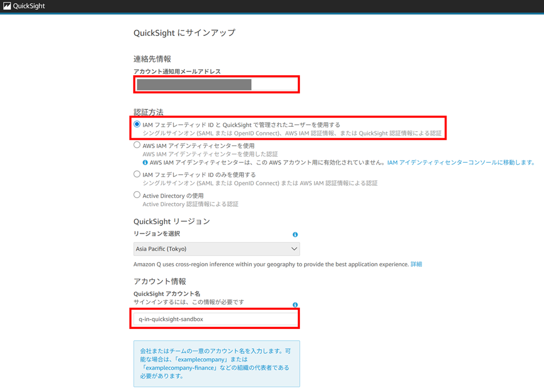Click the QuickSight logo icon in header
544x392 pixels.
tap(7, 6)
